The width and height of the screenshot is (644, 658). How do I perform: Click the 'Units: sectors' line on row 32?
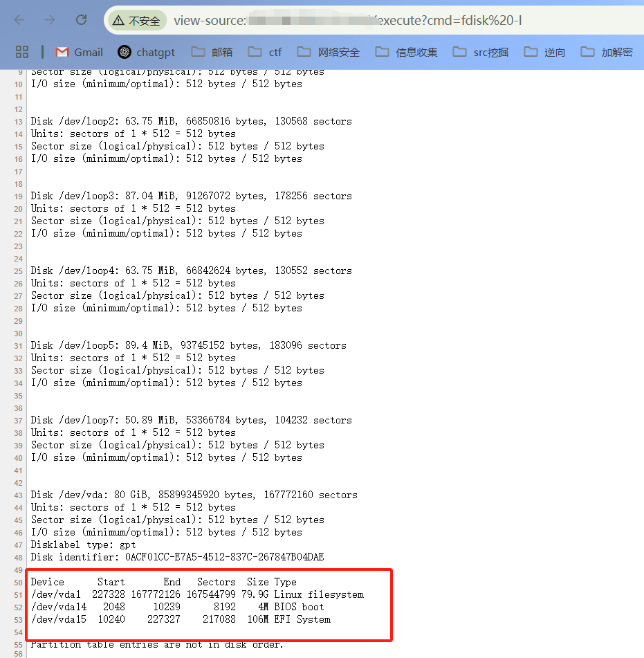tap(133, 358)
